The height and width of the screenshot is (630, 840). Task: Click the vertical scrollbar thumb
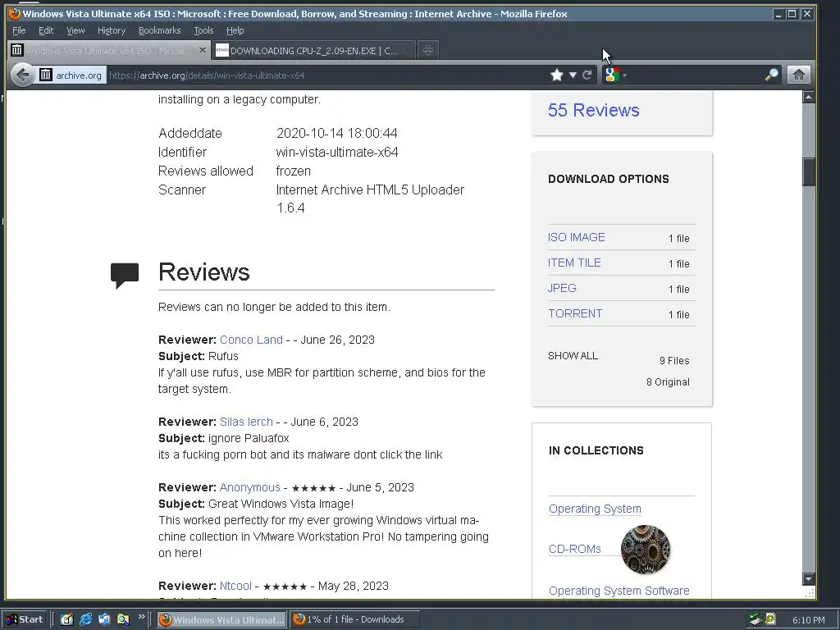808,171
